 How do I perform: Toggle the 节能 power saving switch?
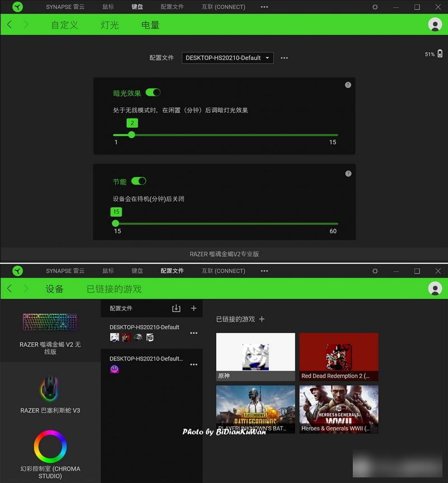[139, 181]
